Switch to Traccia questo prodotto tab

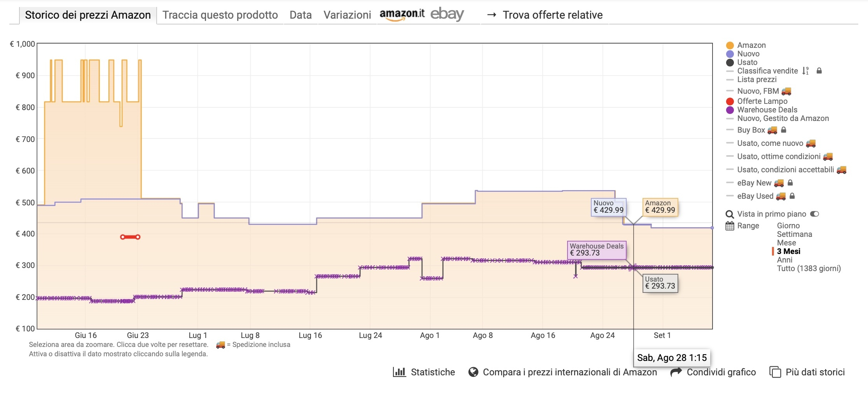pyautogui.click(x=220, y=15)
